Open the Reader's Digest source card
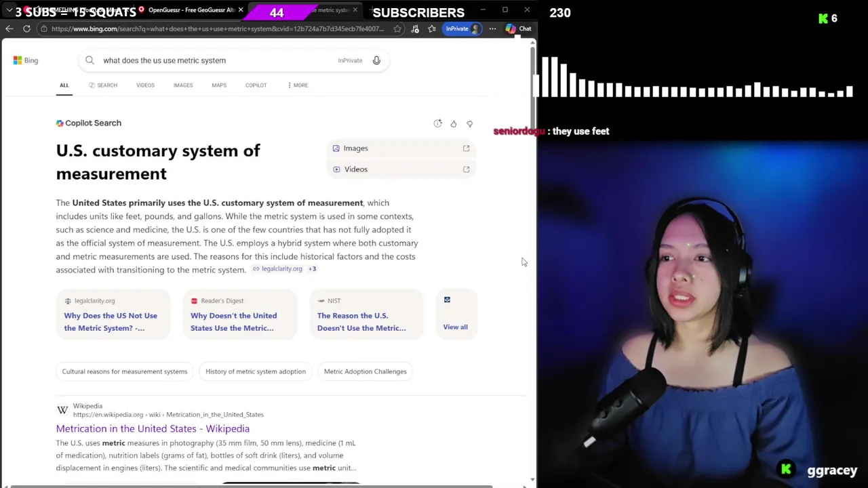This screenshot has height=488, width=868. (x=239, y=314)
